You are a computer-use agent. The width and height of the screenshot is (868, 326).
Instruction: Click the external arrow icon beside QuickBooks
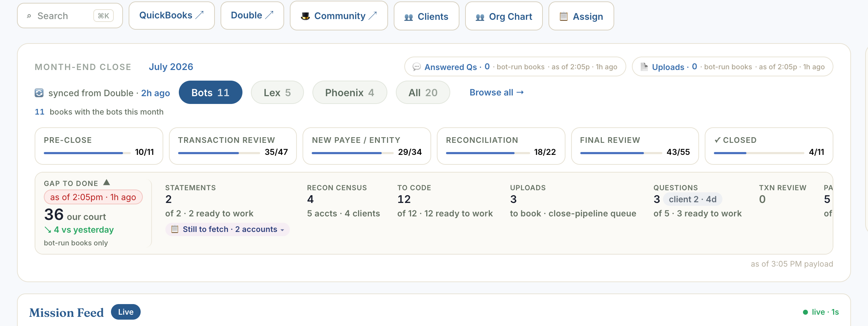pyautogui.click(x=200, y=15)
